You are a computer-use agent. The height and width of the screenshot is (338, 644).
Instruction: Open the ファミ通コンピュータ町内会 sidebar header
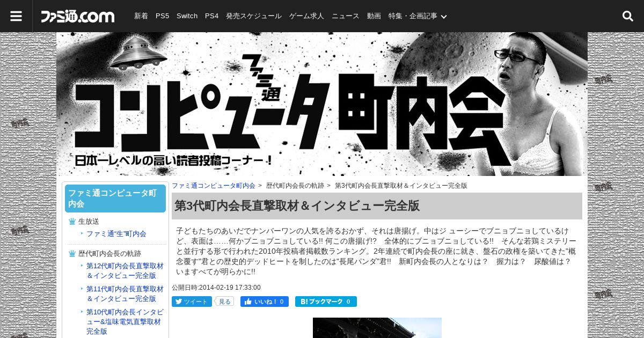click(115, 199)
